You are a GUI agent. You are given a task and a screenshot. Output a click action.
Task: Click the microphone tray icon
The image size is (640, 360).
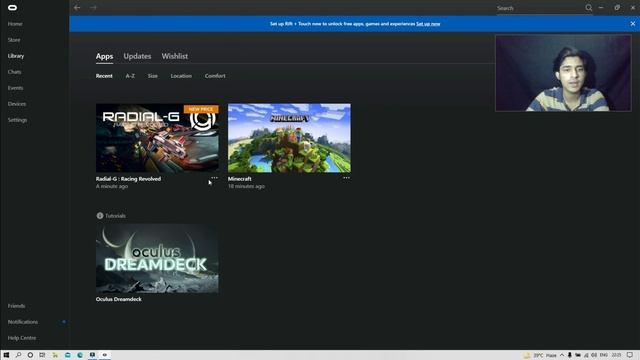pyautogui.click(x=570, y=355)
